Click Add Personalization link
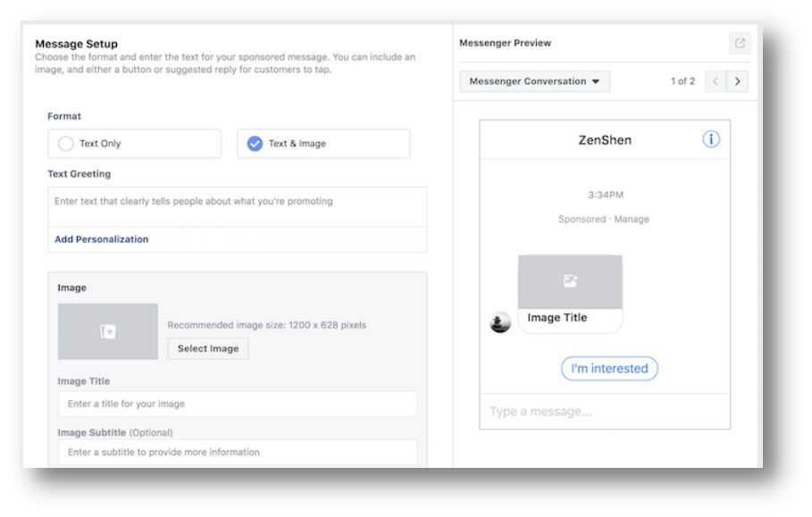The height and width of the screenshot is (517, 812). pyautogui.click(x=102, y=239)
